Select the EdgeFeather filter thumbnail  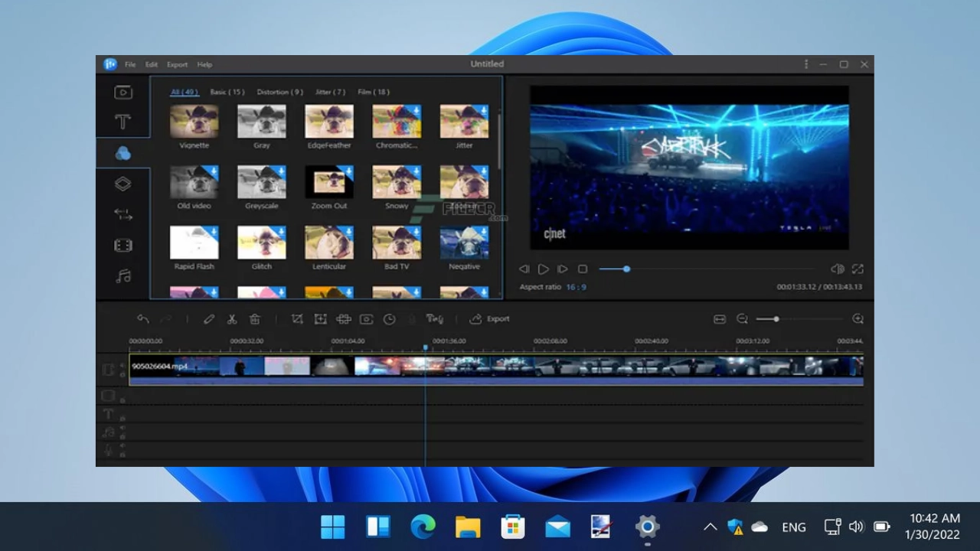[x=329, y=122]
